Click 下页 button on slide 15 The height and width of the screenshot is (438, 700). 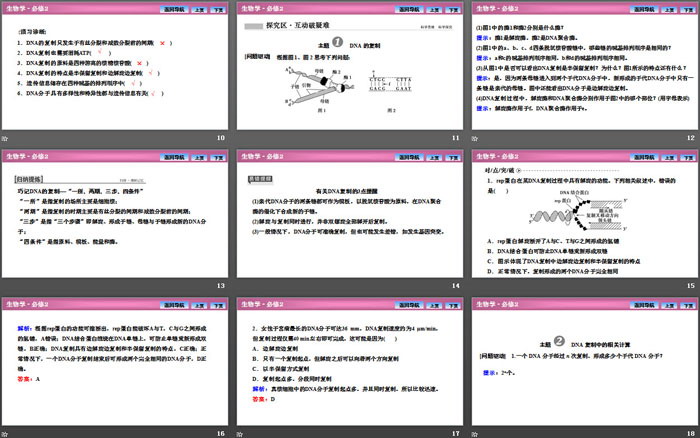click(x=688, y=157)
